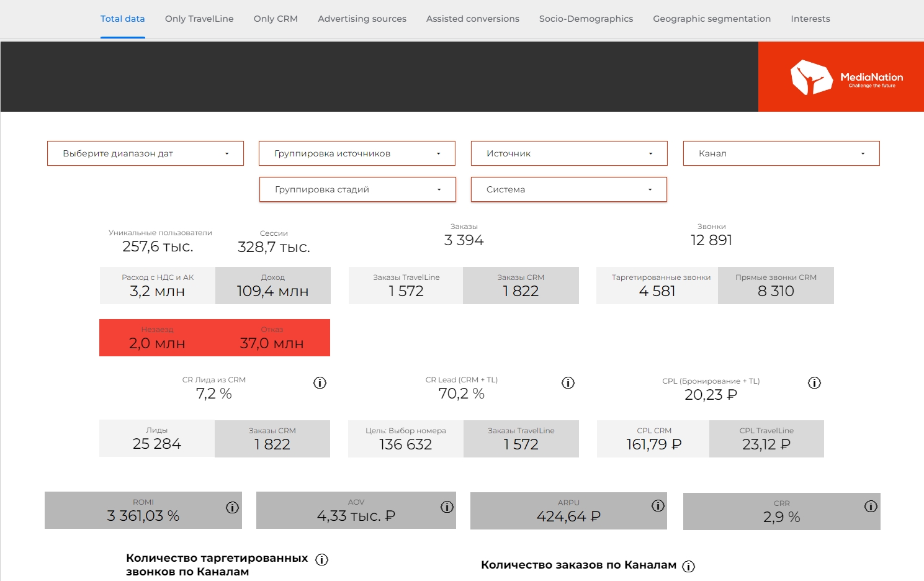Image resolution: width=924 pixels, height=581 pixels.
Task: Select the CR Лида из CRM value 7,2 %
Action: (214, 394)
